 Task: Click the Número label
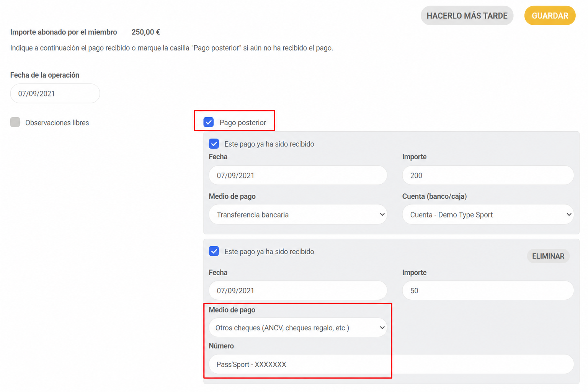221,346
